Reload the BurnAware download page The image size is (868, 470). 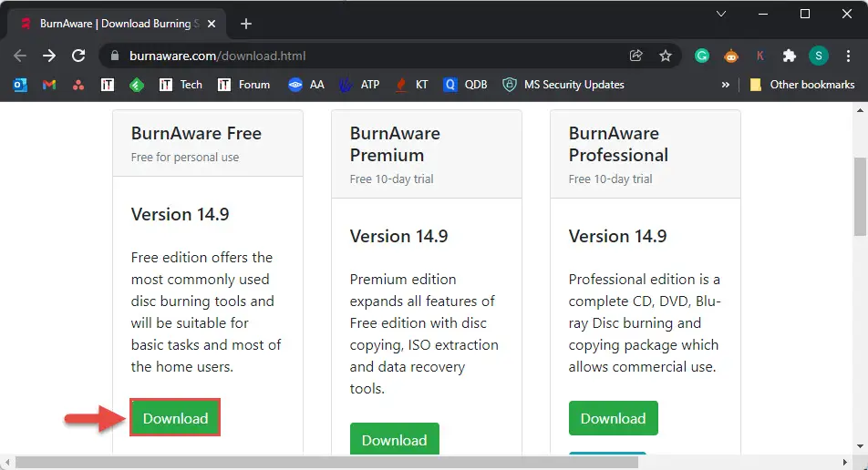pos(78,56)
